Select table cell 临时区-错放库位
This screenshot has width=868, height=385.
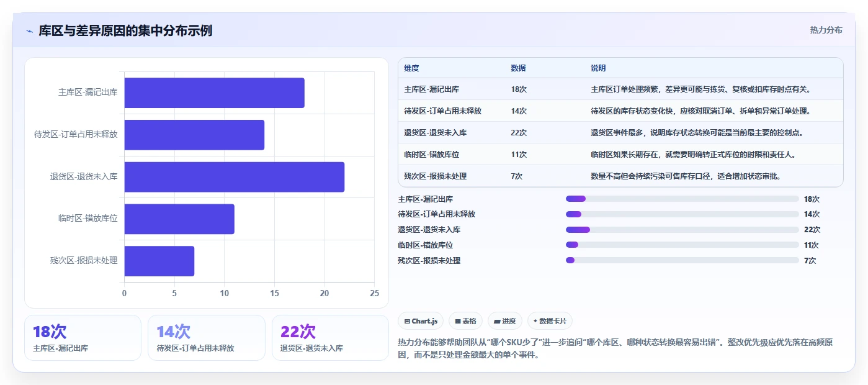pyautogui.click(x=432, y=155)
